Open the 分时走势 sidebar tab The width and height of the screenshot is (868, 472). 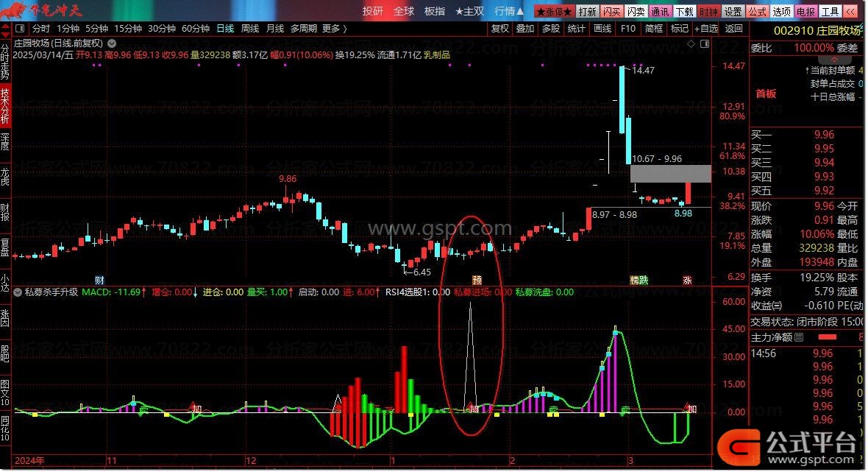(5, 62)
